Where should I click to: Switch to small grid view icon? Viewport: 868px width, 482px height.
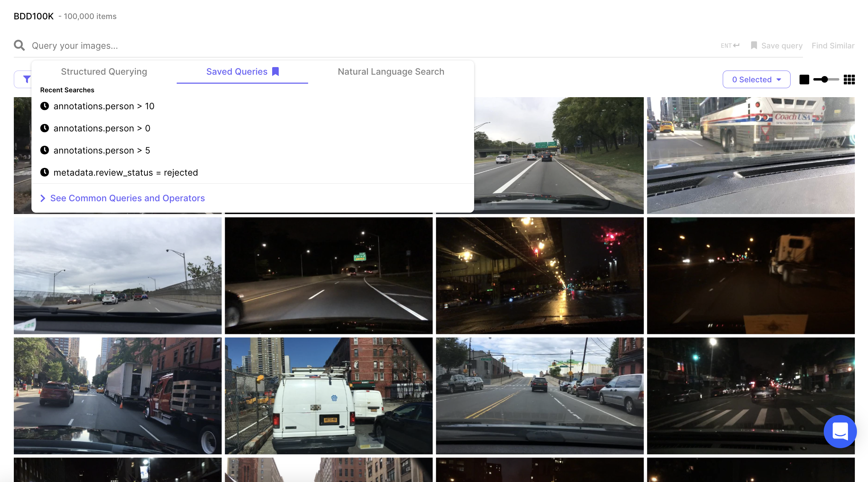pos(849,80)
